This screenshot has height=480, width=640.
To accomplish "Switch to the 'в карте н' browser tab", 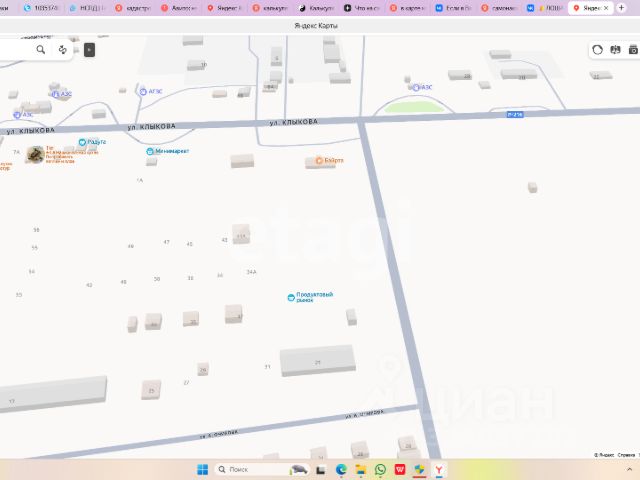I will pos(408,8).
